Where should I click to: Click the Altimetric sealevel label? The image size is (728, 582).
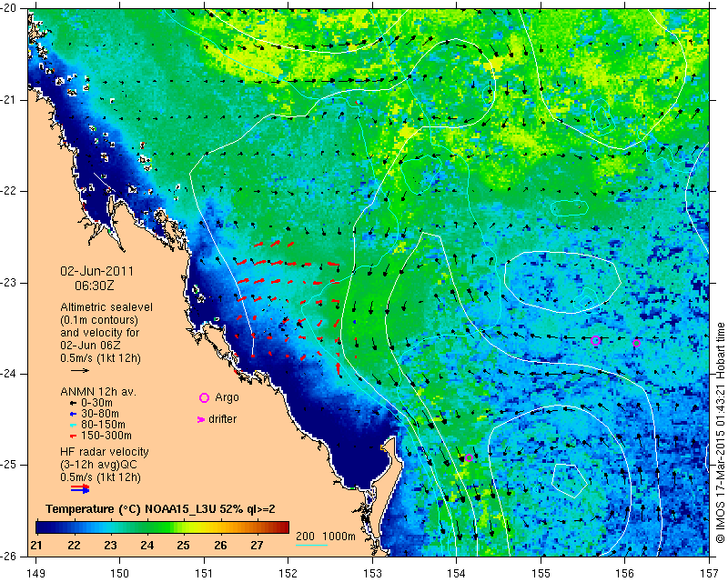[106, 307]
